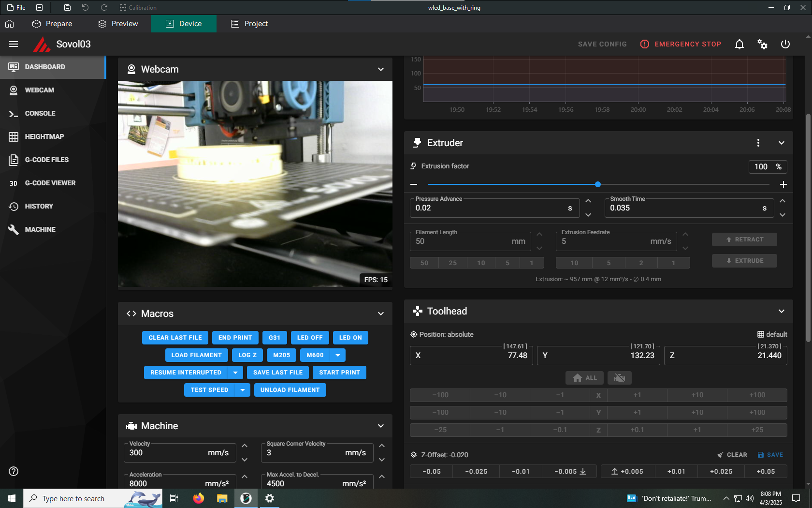Adjust the Extrusion factor slider
The image size is (812, 508).
tap(598, 184)
